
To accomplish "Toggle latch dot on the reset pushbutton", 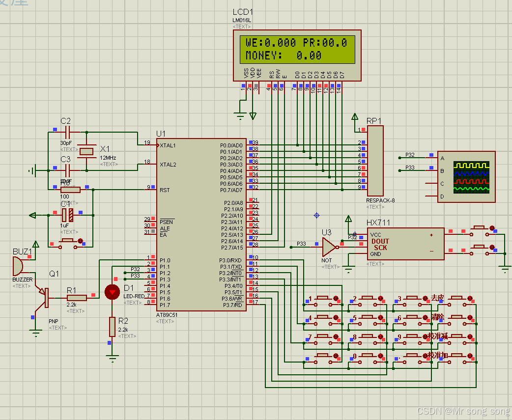I will pyautogui.click(x=80, y=241).
